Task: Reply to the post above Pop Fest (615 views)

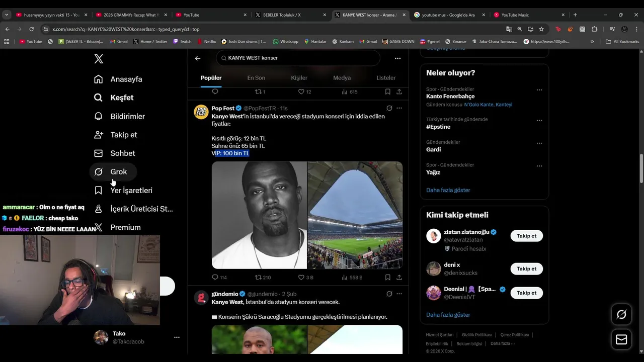Action: point(215,92)
